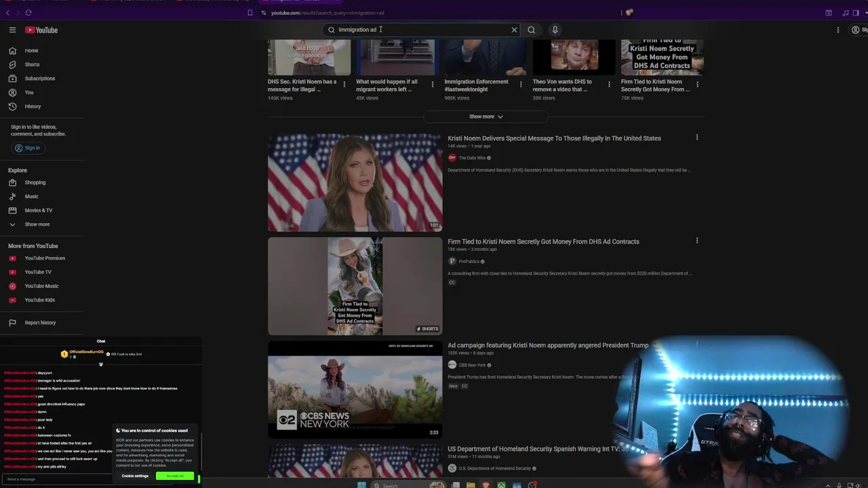
Task: Open options for 'What would happen if all migrant workers' short
Action: click(x=433, y=85)
